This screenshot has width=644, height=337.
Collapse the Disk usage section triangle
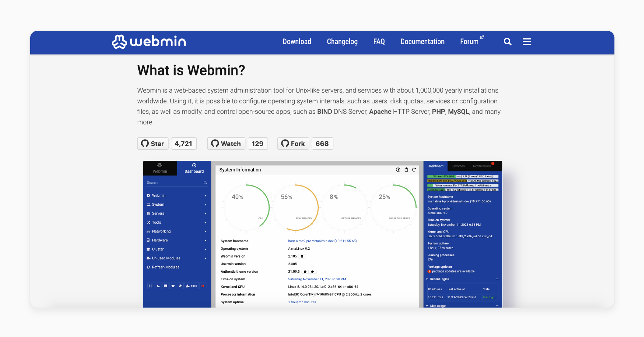point(427,306)
